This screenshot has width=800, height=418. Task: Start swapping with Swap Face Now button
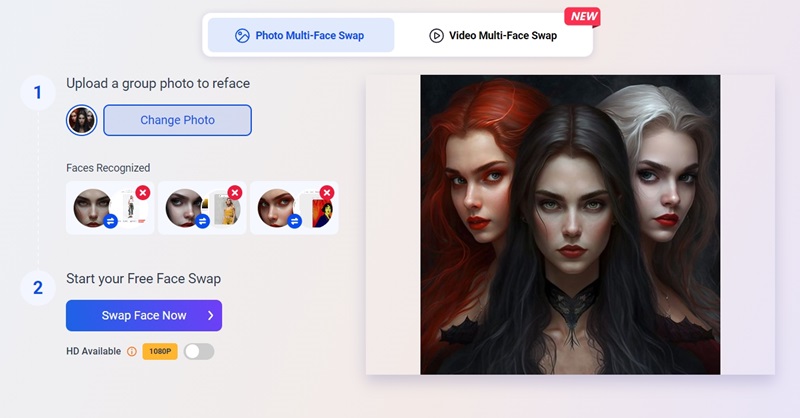[144, 315]
